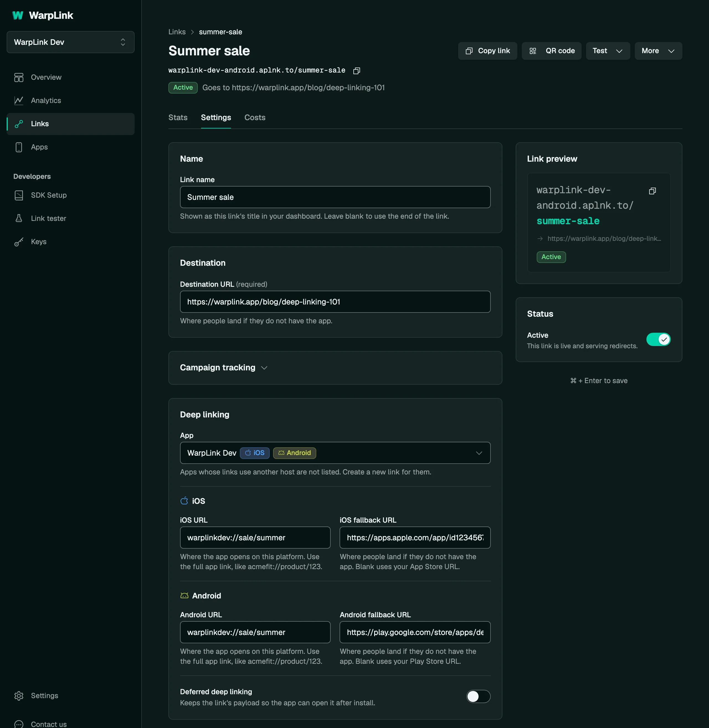This screenshot has width=709, height=728.
Task: Click the Android URL input field
Action: [x=255, y=632]
